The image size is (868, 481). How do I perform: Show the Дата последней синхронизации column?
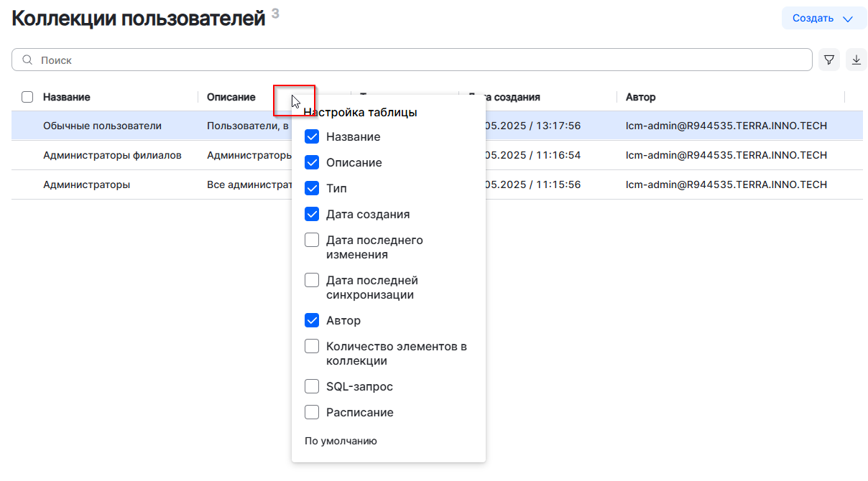coord(312,281)
